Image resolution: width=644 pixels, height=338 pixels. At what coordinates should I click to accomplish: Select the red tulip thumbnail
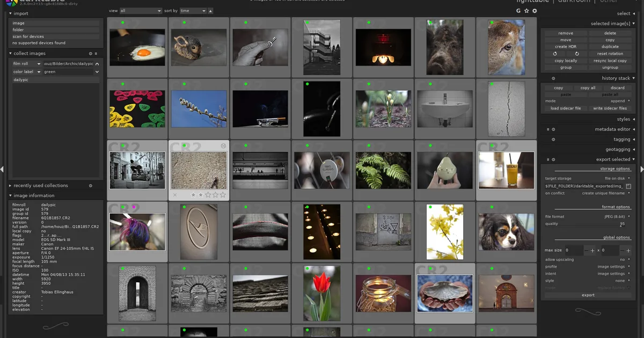[x=321, y=293]
